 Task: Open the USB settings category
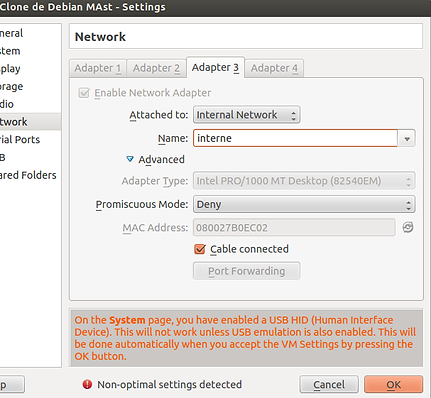(30, 157)
